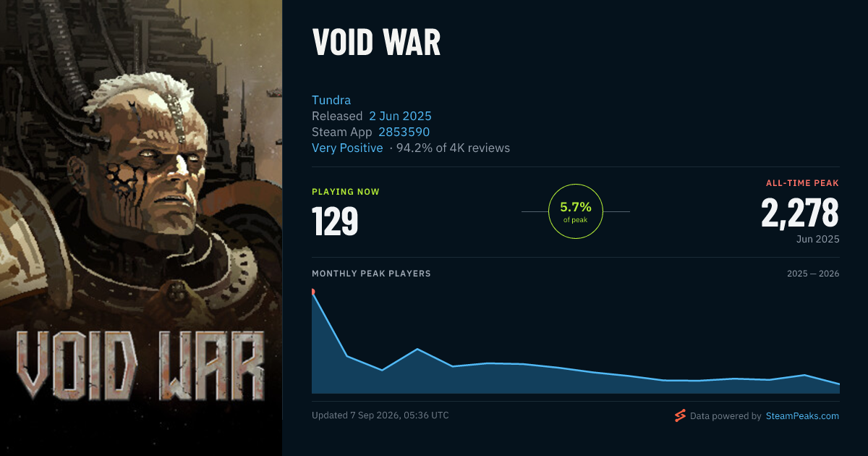Click the 2025 — 2026 range label
Viewport: 868px width, 456px height.
(x=813, y=274)
